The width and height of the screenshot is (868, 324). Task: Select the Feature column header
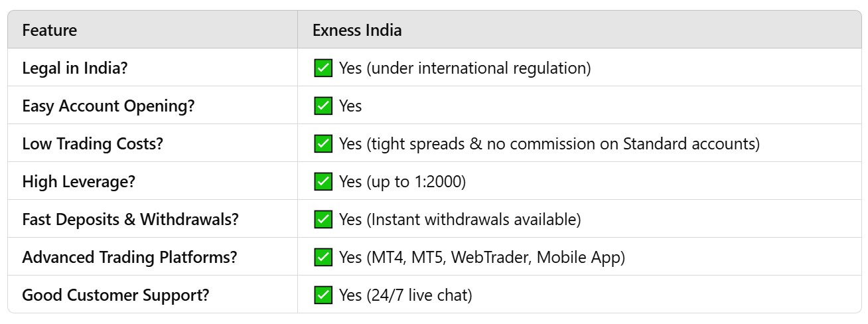coord(50,31)
